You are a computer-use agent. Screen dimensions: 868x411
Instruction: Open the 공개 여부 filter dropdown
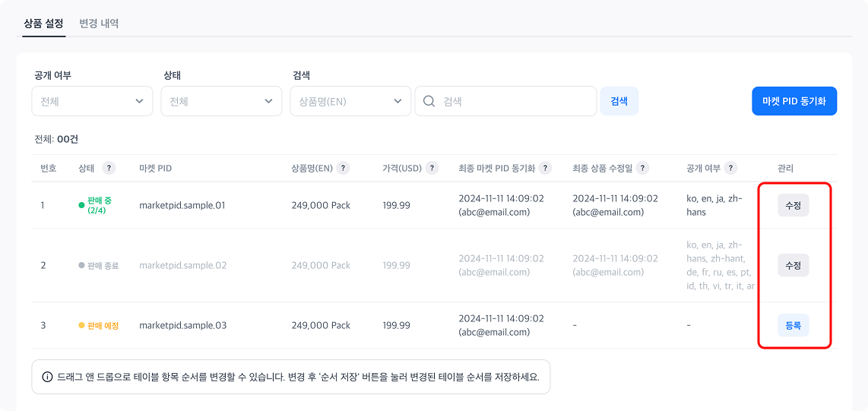[92, 101]
